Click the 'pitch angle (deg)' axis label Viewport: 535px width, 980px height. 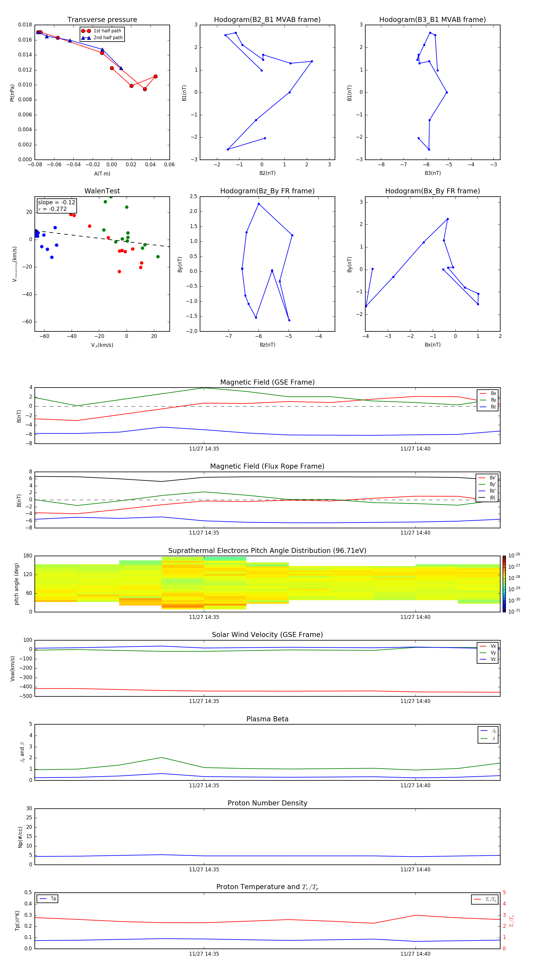click(x=16, y=584)
